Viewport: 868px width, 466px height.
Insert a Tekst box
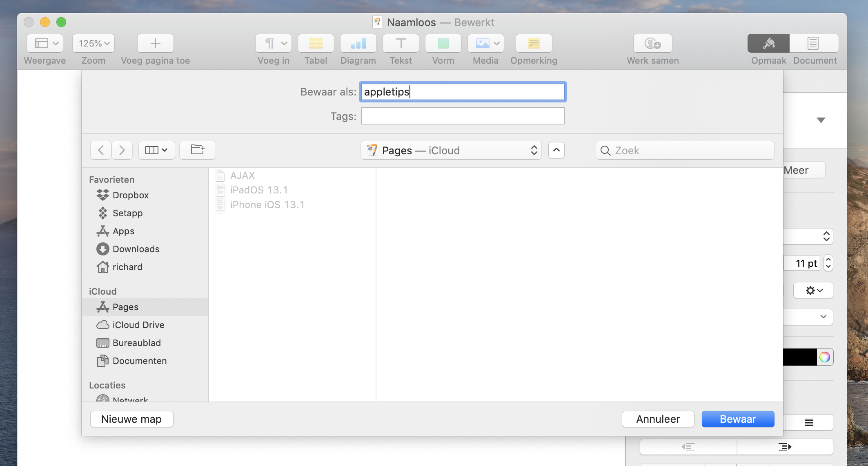coord(400,43)
